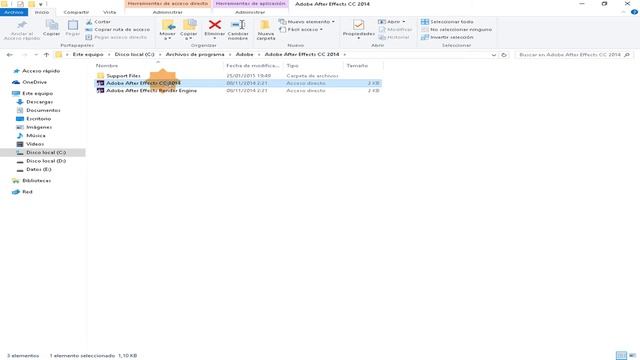The height and width of the screenshot is (360, 640).
Task: Switch to the Vista ribbon tab
Action: (109, 12)
